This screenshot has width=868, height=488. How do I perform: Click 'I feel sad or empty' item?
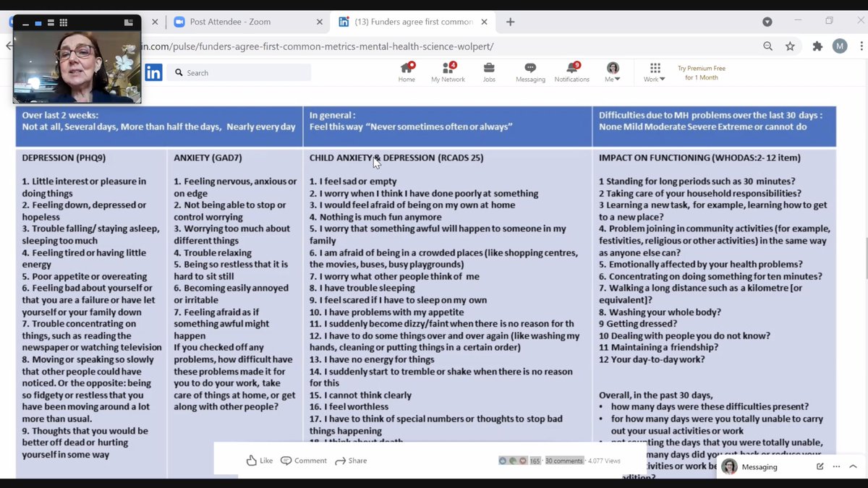(x=353, y=181)
